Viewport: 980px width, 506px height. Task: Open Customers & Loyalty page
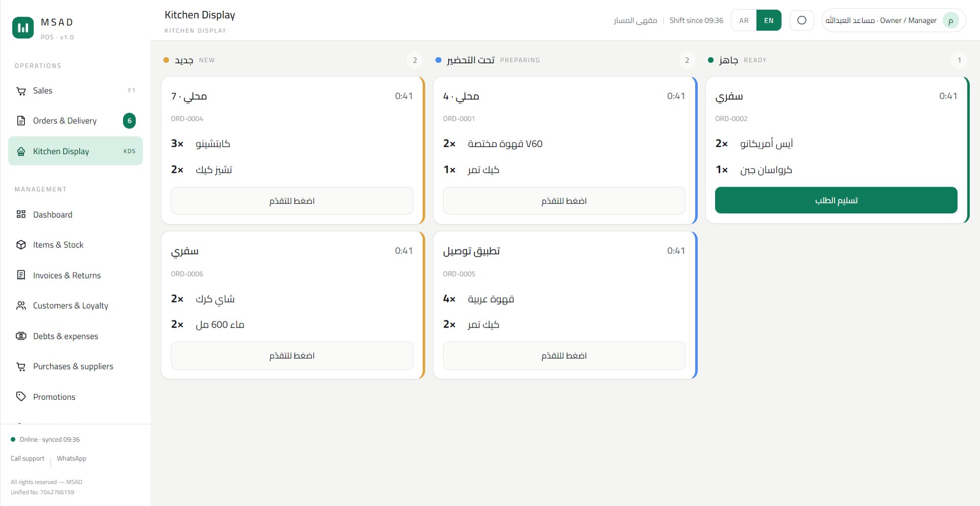click(76, 306)
